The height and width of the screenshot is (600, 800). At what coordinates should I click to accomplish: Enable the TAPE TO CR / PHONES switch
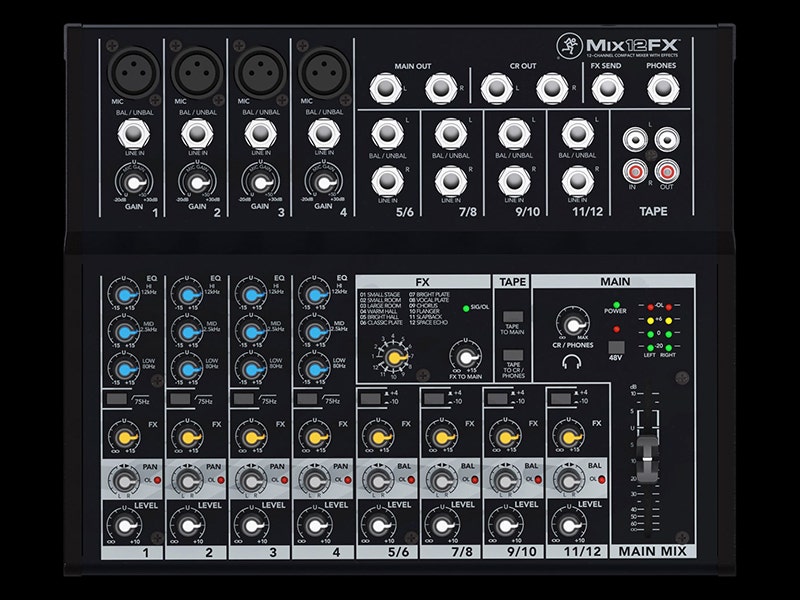point(513,355)
